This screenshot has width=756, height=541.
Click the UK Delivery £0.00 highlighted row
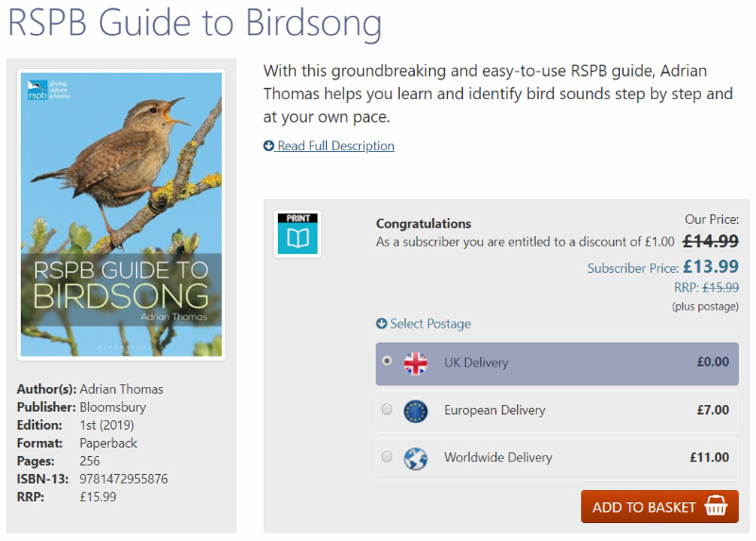click(557, 363)
